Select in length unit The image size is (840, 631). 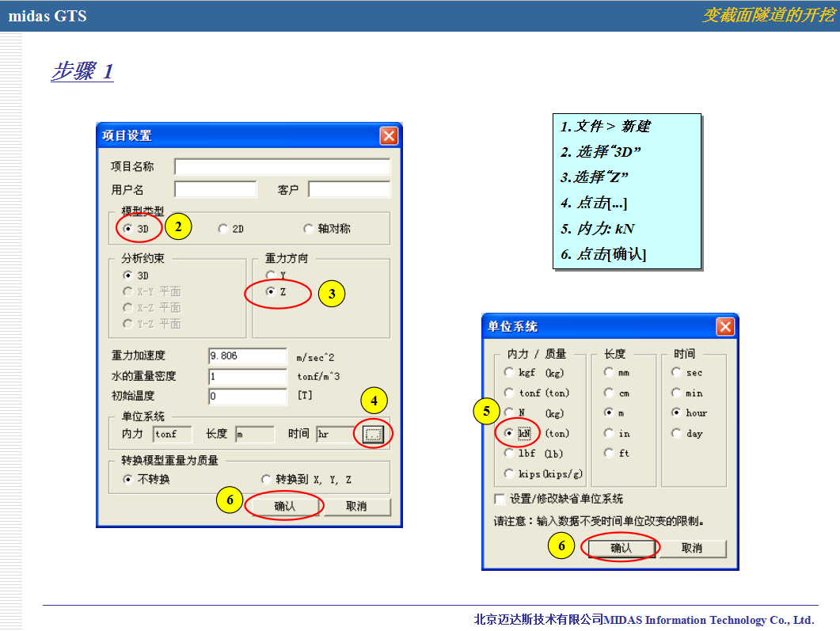pyautogui.click(x=609, y=433)
